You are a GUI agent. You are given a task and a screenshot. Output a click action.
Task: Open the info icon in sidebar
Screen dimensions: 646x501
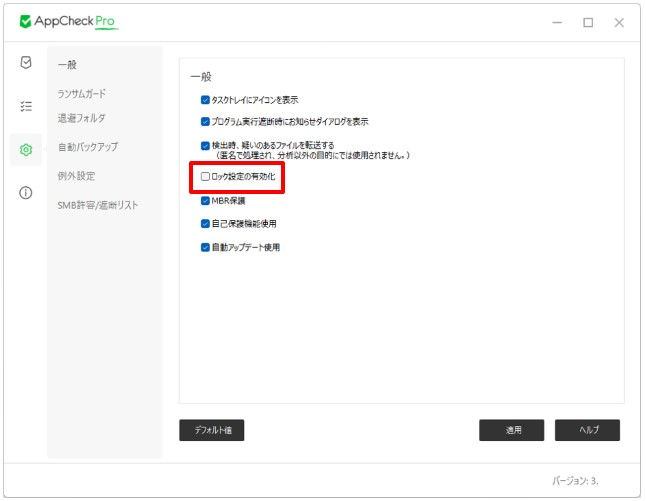coord(26,193)
